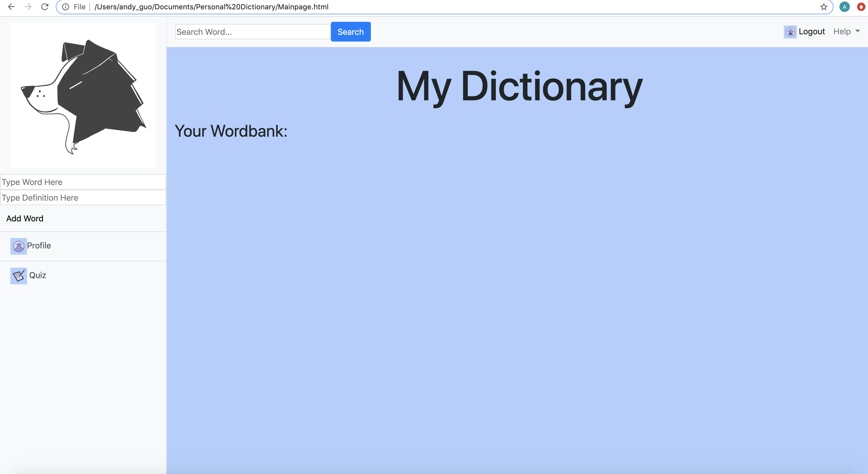Click the Logout link

pos(811,31)
